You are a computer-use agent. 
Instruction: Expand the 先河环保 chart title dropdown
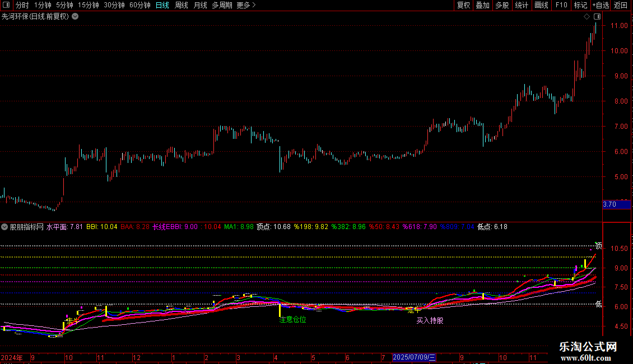coord(75,16)
